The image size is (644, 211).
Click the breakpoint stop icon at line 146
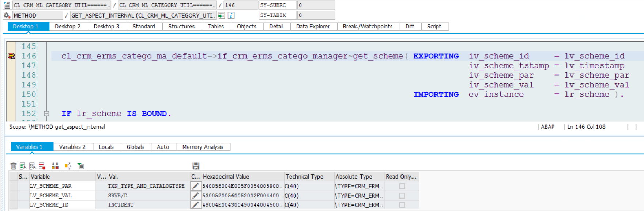coord(11,56)
